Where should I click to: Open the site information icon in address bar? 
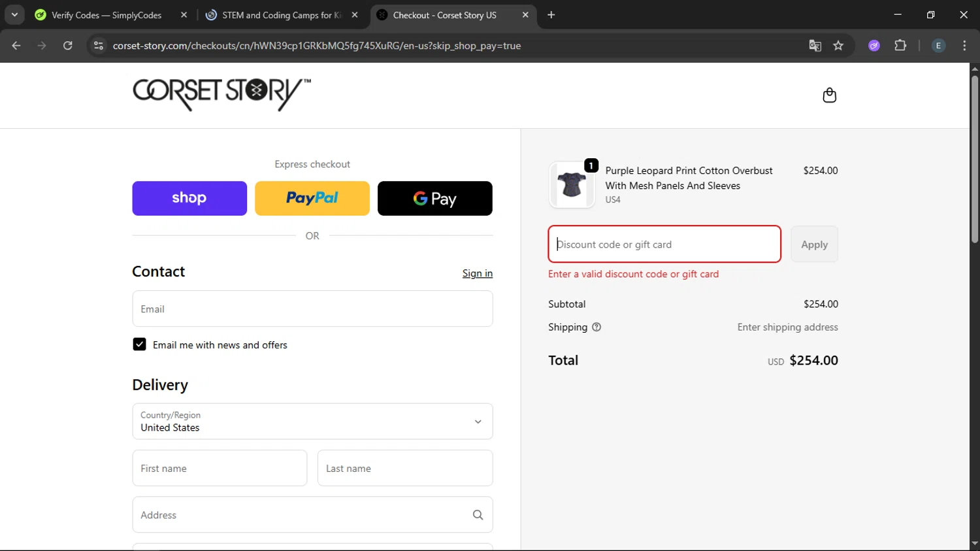pos(99,46)
